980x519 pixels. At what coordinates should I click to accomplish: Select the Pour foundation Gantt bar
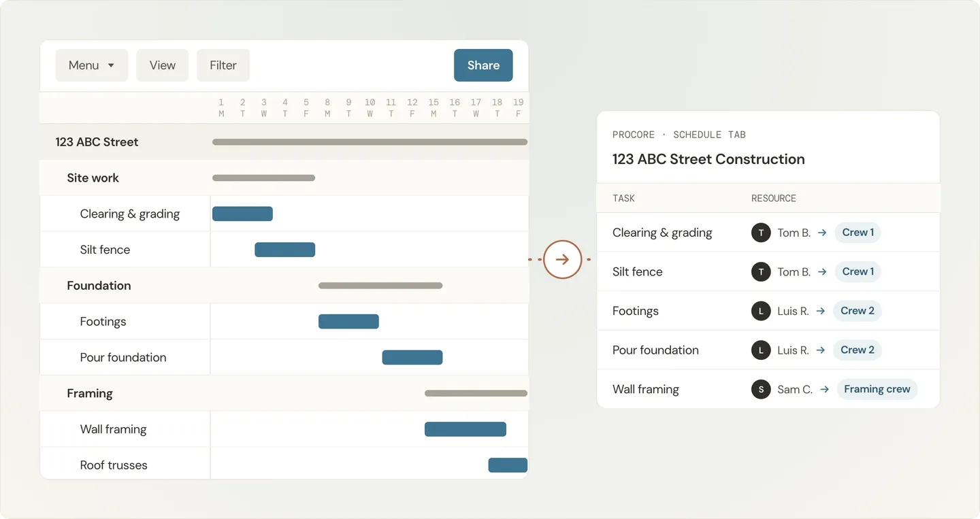pyautogui.click(x=412, y=357)
